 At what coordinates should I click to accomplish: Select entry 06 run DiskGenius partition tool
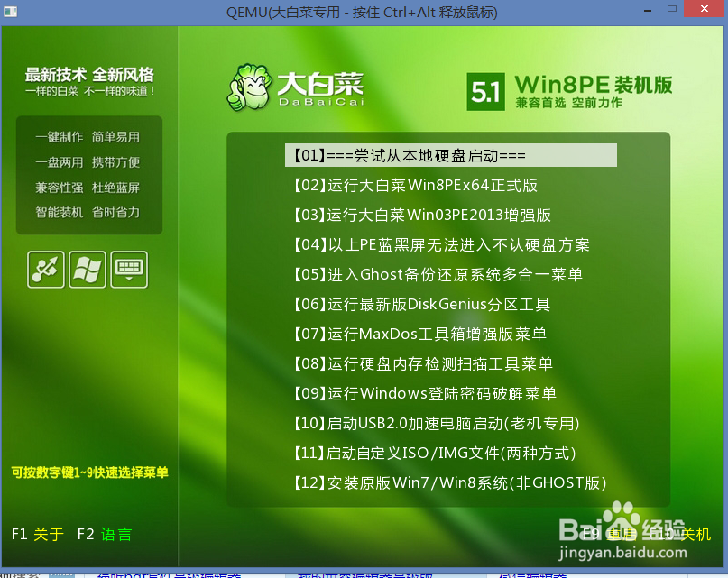pyautogui.click(x=421, y=304)
